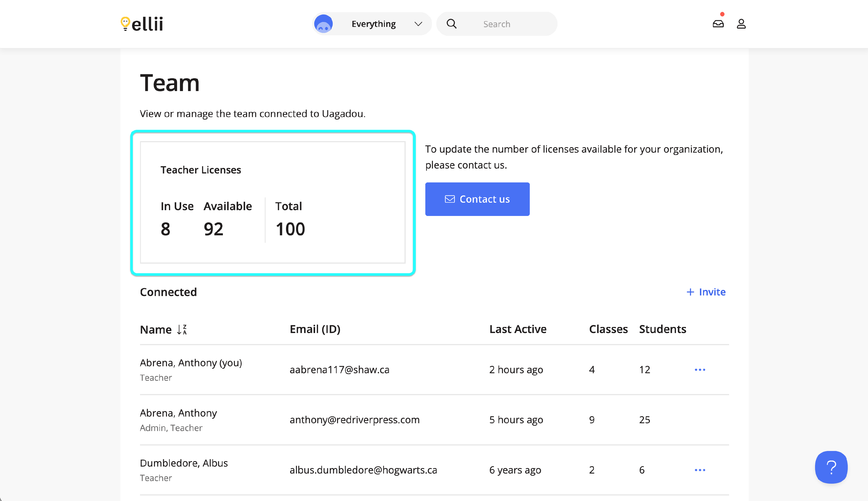
Task: Open the user profile icon
Action: point(741,24)
